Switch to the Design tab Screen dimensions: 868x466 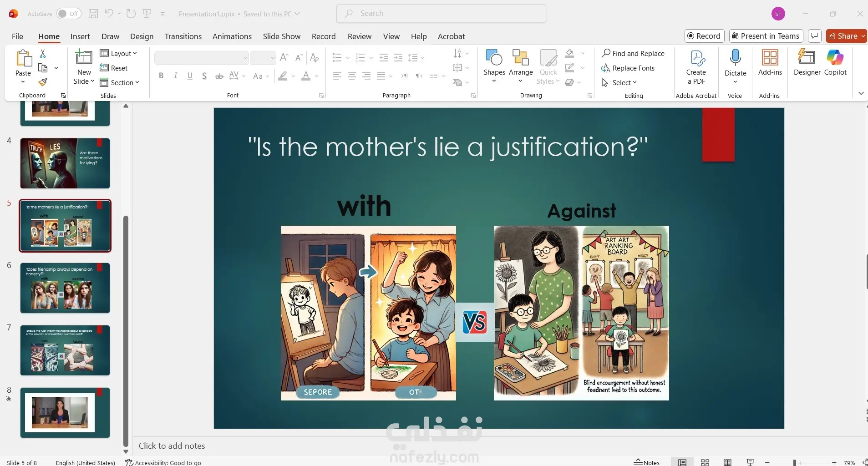(x=142, y=36)
